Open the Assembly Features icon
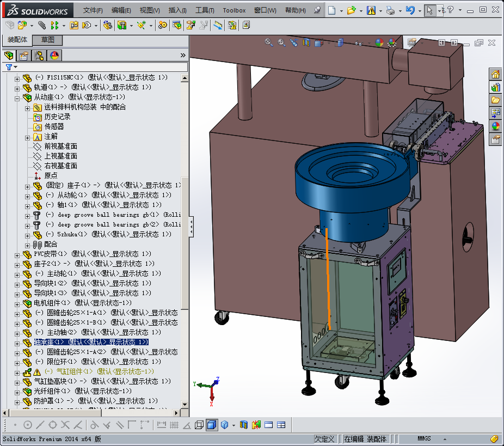The height and width of the screenshot is (446, 504). coord(122,25)
